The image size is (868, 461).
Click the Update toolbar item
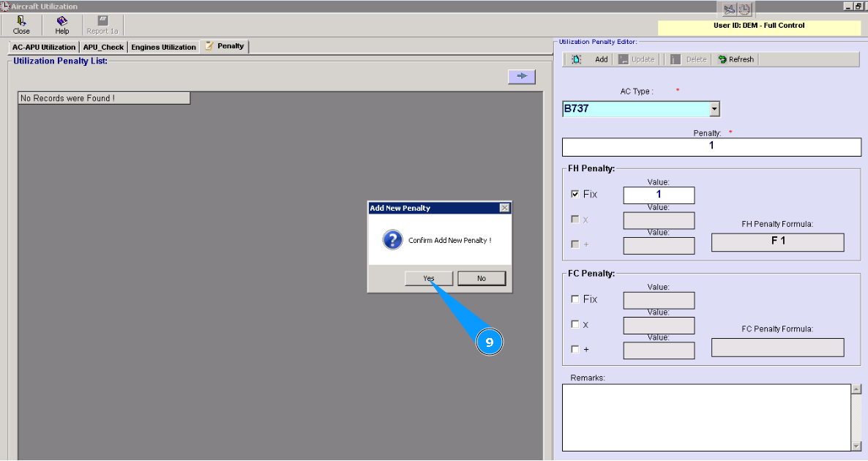[637, 59]
